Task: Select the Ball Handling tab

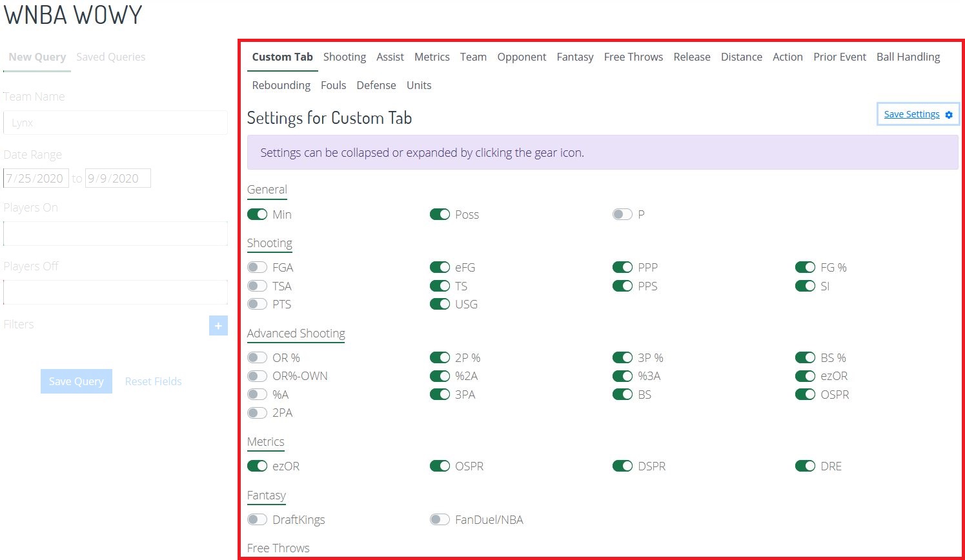Action: (x=908, y=57)
